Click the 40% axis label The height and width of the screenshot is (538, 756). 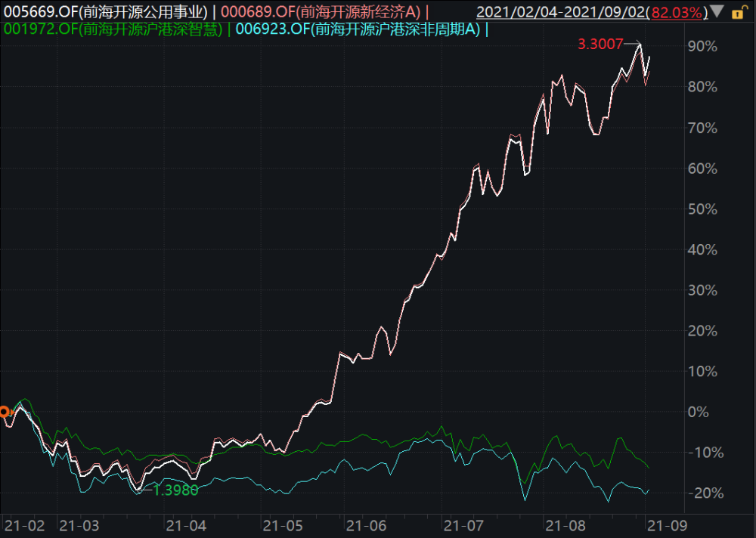point(702,249)
